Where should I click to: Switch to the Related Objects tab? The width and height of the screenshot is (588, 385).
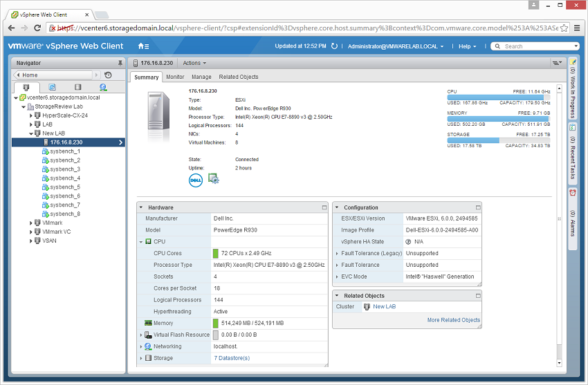(x=239, y=77)
